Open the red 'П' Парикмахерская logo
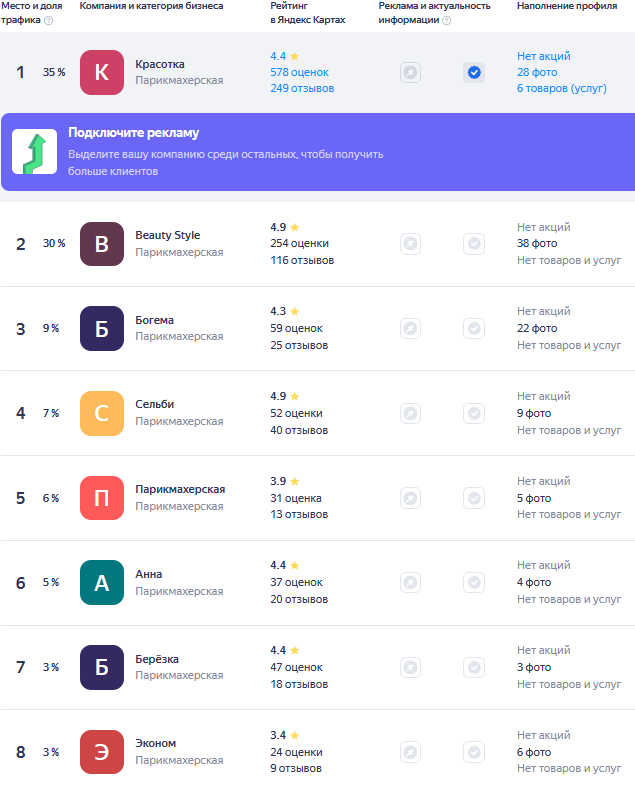This screenshot has height=785, width=635. pos(102,498)
